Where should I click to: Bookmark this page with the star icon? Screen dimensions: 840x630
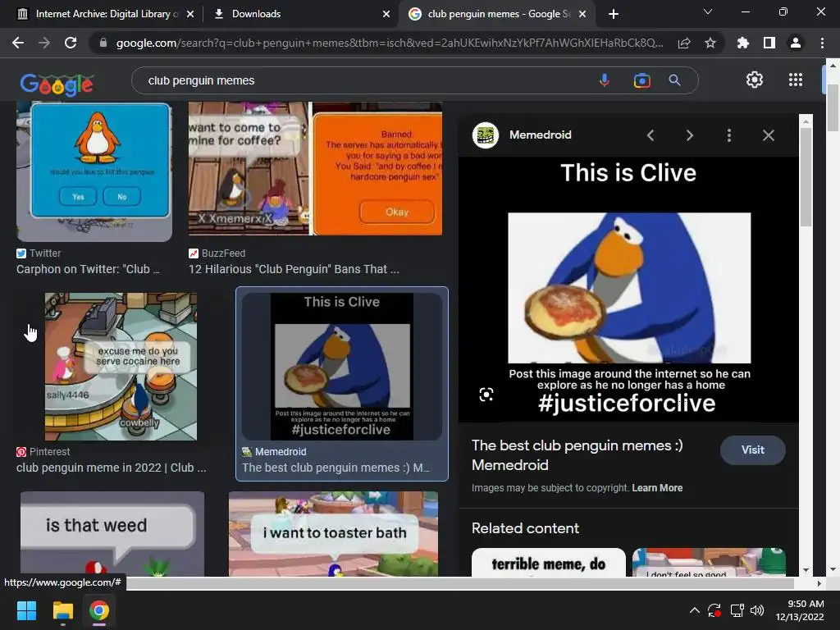(710, 43)
